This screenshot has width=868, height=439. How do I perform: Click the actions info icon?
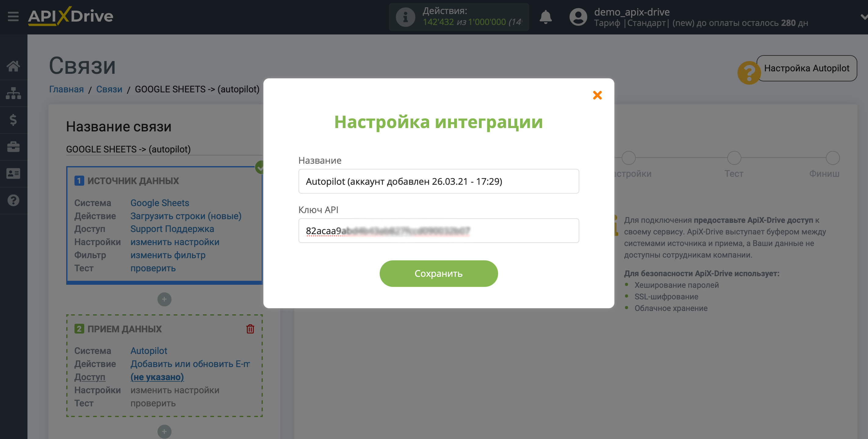click(405, 17)
